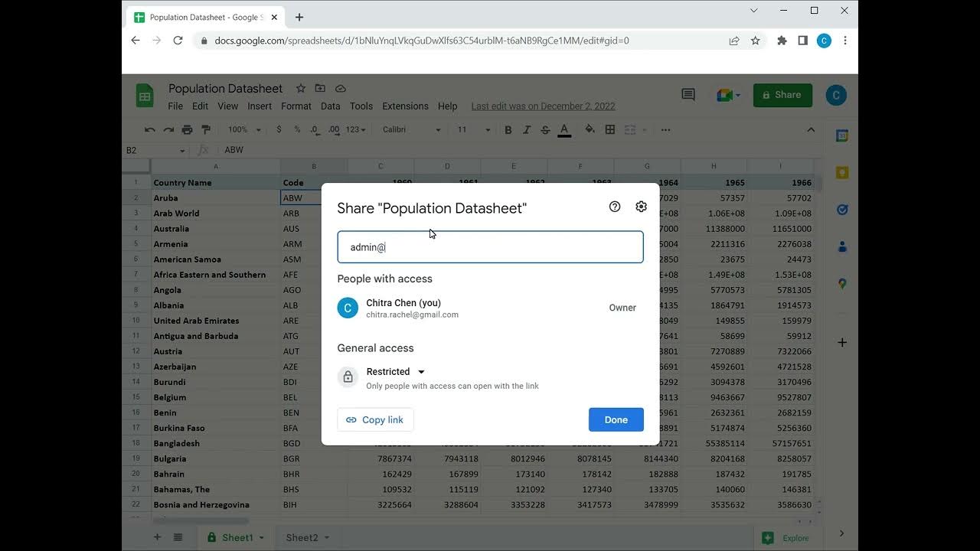Open comment history icon
The height and width of the screenshot is (551, 980).
688,95
